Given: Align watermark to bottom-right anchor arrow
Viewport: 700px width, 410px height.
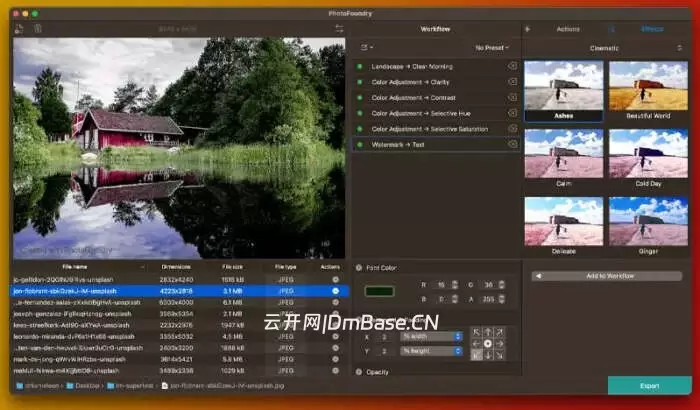Looking at the screenshot, I should pos(500,355).
